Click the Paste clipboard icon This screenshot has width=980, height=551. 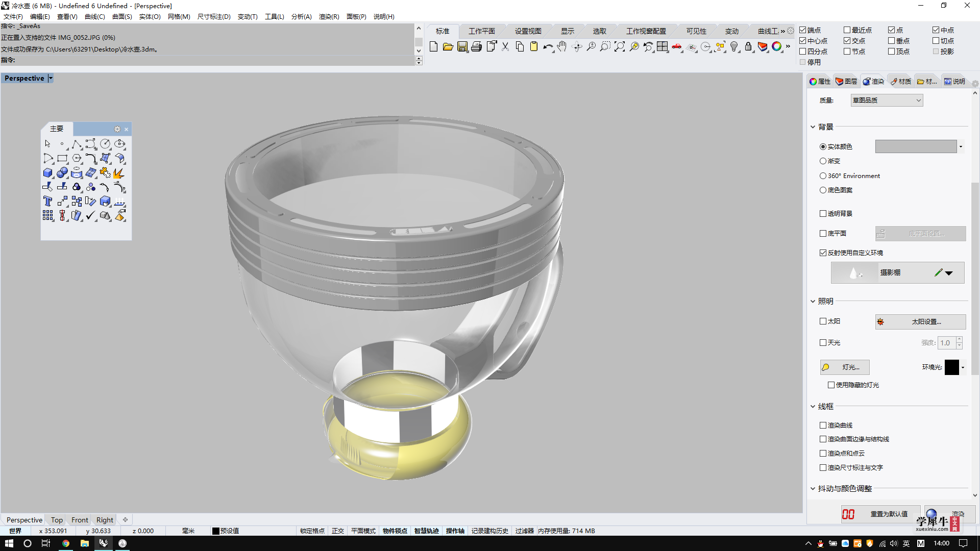(534, 47)
